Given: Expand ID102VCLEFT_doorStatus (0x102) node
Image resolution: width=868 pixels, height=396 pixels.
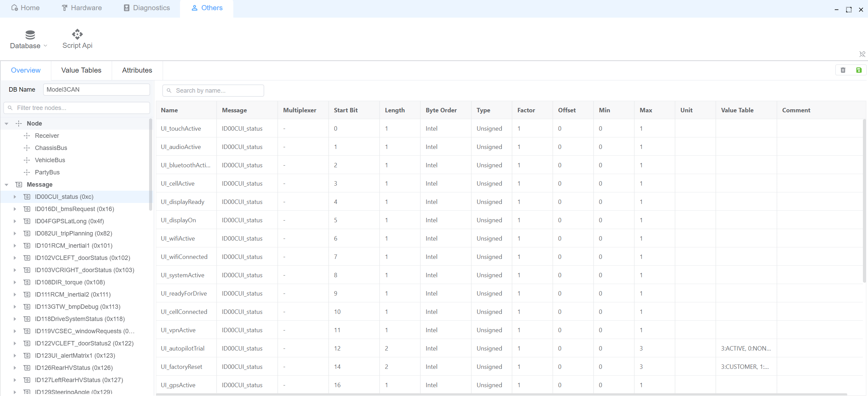Looking at the screenshot, I should click(15, 258).
